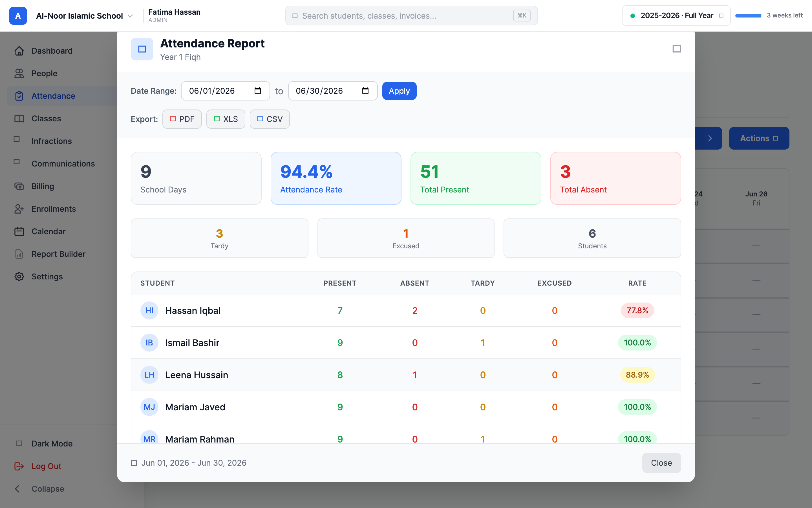Click the 1 Excused summary card

click(406, 238)
